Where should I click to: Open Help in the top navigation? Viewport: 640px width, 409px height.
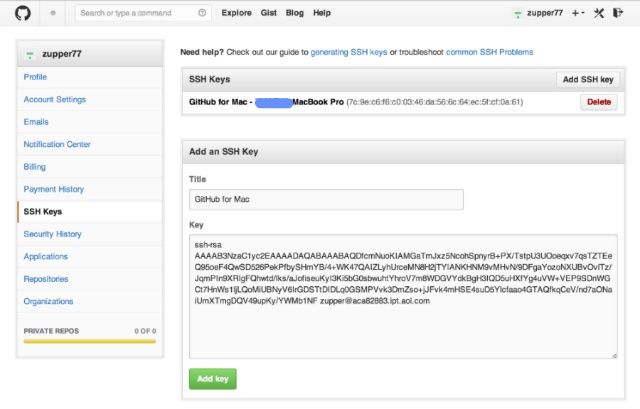click(322, 13)
